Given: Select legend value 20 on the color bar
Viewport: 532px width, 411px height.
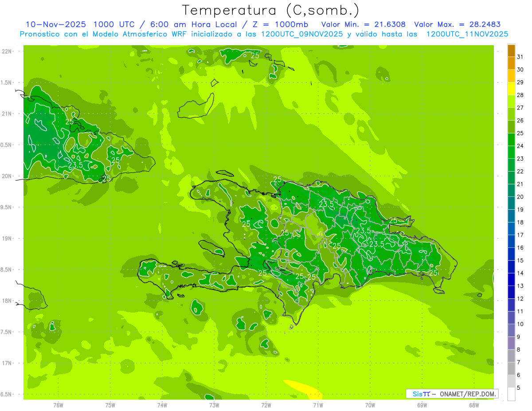Looking at the screenshot, I should click(x=520, y=197).
